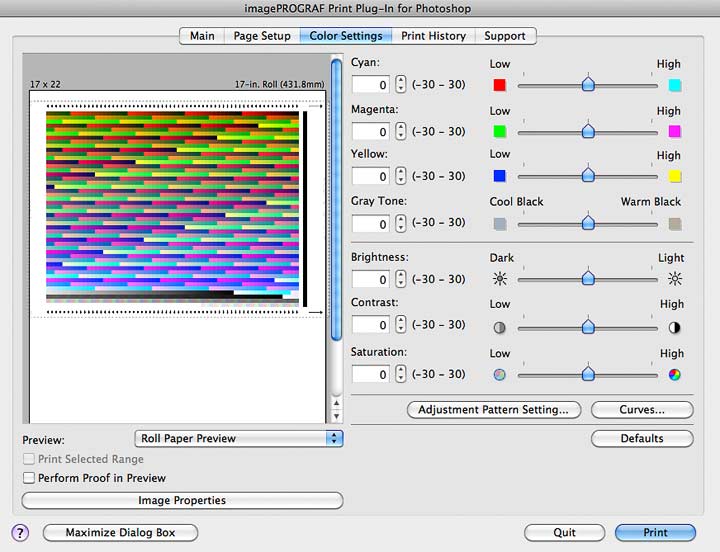Click the low saturation color wheel icon

500,375
